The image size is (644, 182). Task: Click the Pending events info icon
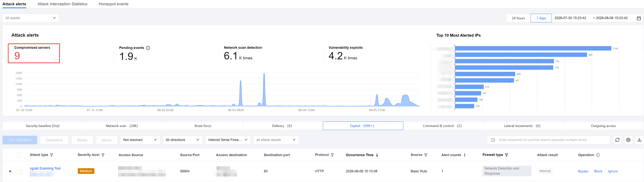tap(148, 48)
